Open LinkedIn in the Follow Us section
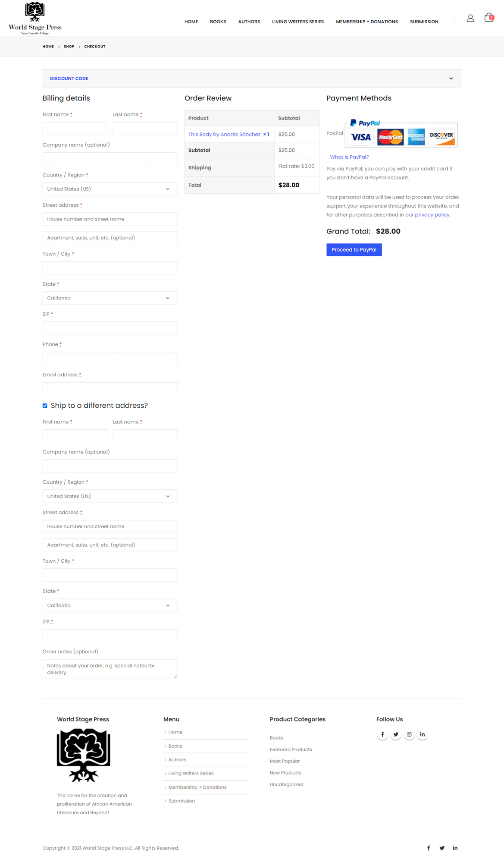The image size is (504, 863). [x=422, y=734]
